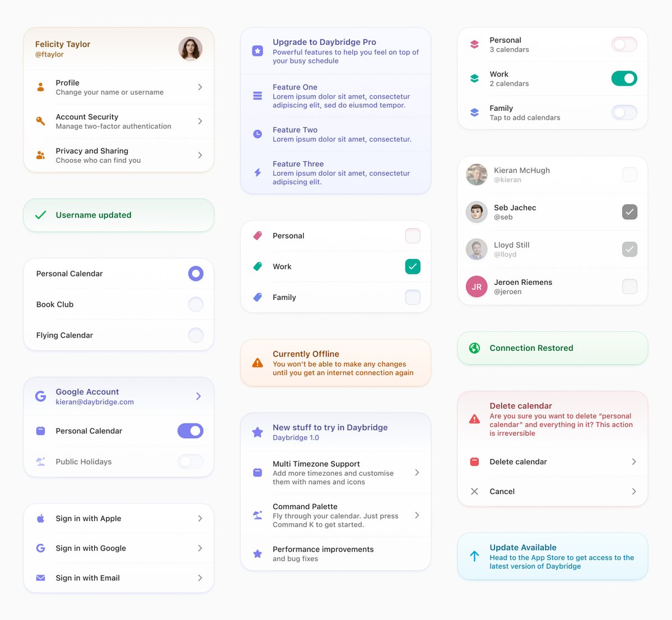The height and width of the screenshot is (620, 672).
Task: Click the calendar icon beside Personal Calendar toggle
Action: tap(40, 431)
